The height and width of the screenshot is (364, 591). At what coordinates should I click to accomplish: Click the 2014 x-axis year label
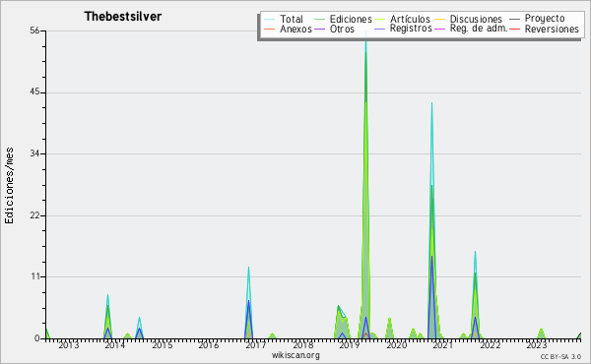pos(115,345)
